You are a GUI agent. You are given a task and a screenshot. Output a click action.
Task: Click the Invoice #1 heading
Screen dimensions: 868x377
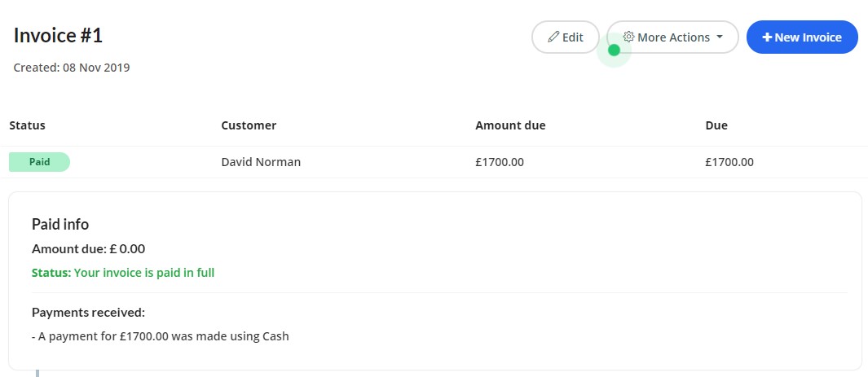tap(58, 36)
